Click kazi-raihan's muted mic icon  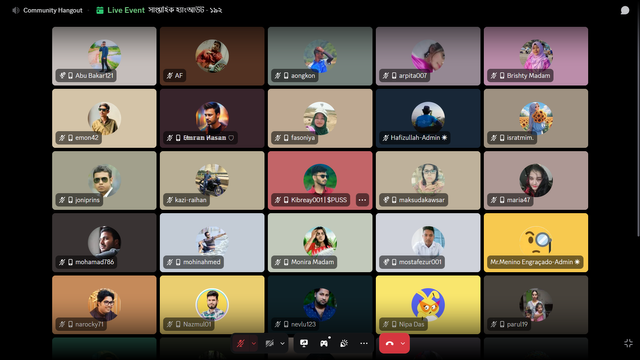click(170, 200)
